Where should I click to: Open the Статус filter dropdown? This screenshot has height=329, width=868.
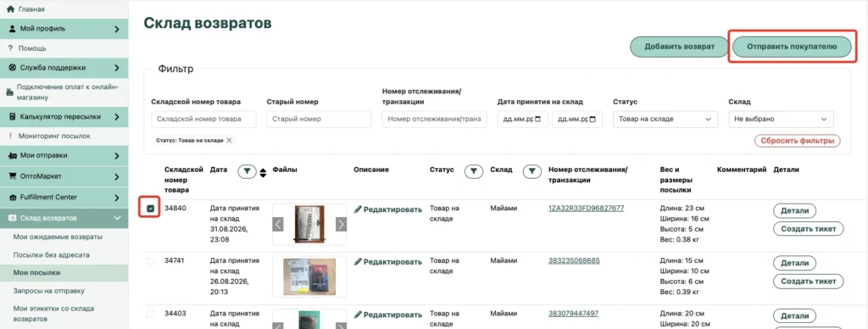pyautogui.click(x=665, y=119)
